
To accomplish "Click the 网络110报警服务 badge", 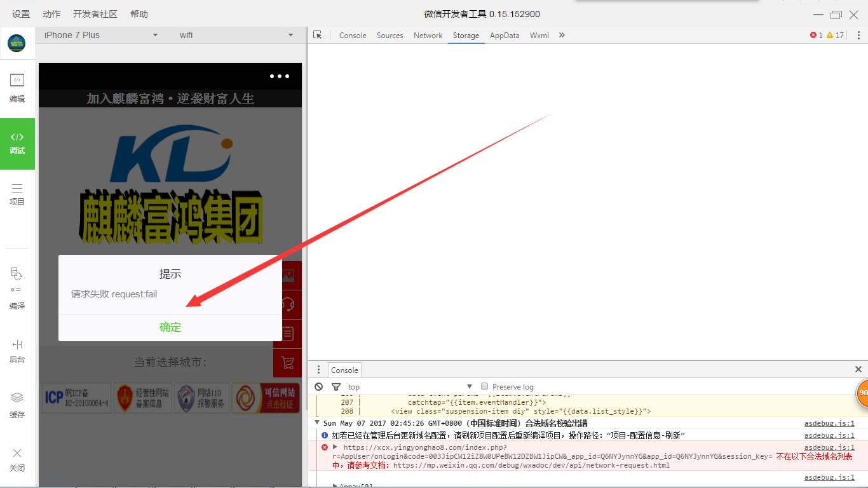I will click(x=202, y=398).
